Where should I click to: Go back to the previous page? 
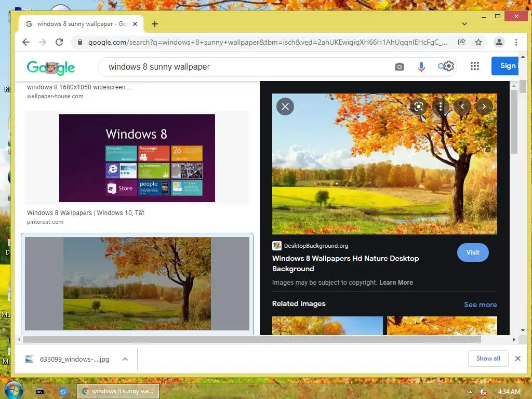tap(26, 42)
